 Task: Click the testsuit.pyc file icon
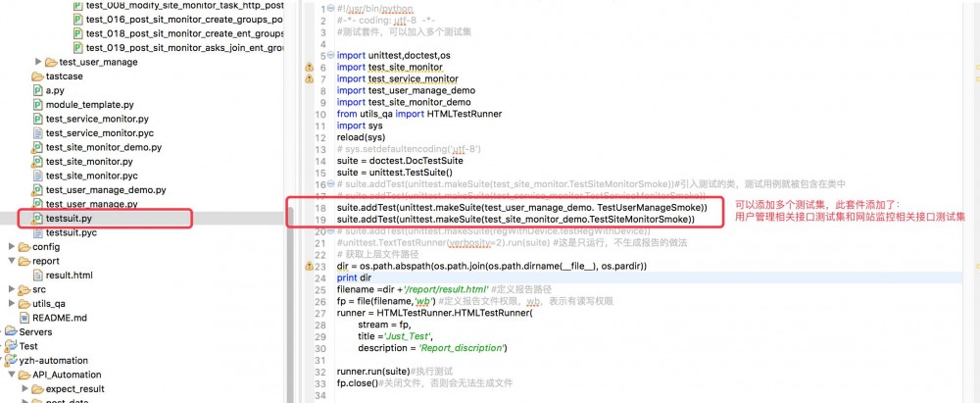coord(37,232)
